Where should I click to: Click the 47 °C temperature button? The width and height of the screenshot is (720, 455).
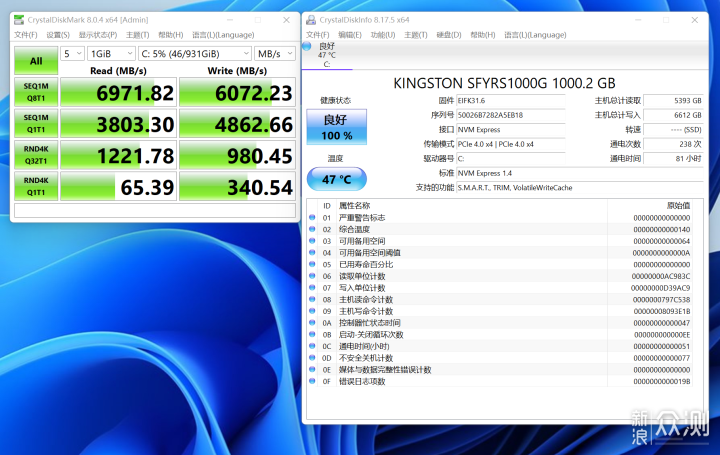337,179
